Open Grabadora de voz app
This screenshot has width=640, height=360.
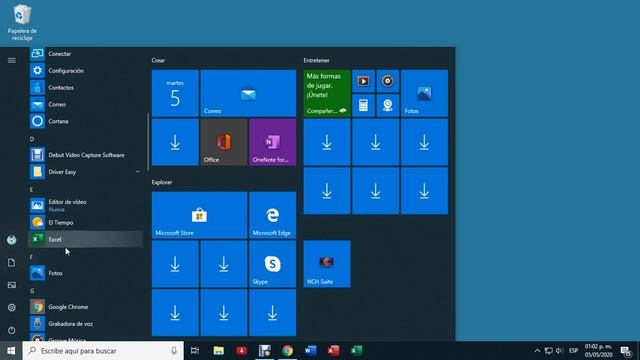(86, 324)
